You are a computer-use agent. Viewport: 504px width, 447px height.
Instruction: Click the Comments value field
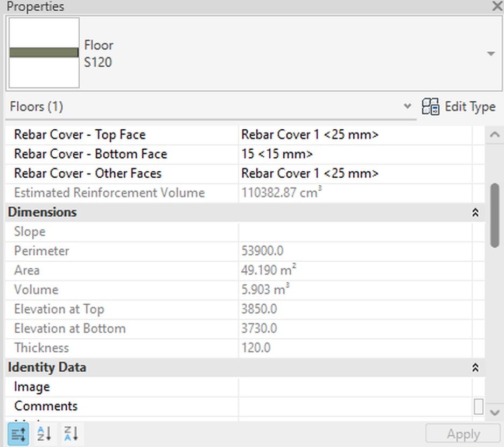(355, 406)
